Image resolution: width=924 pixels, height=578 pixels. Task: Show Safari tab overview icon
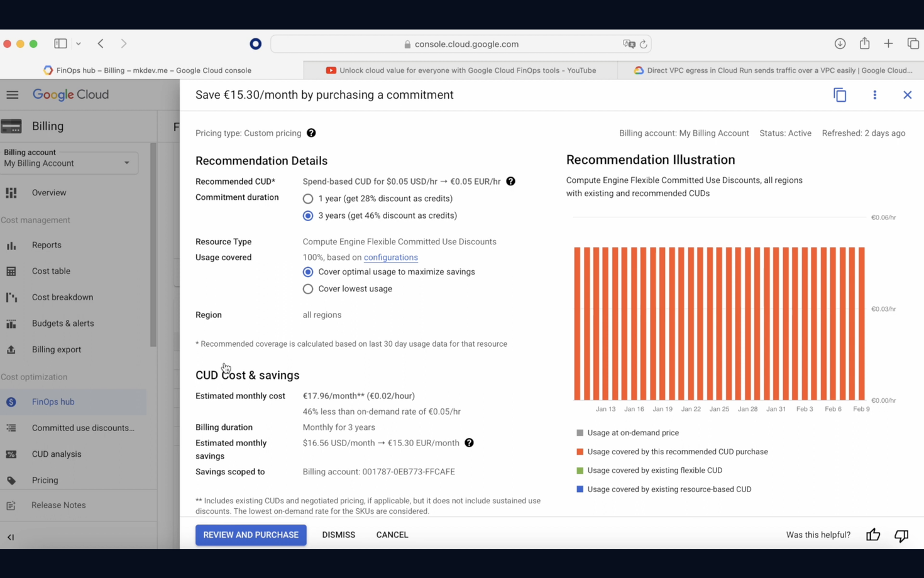(913, 44)
